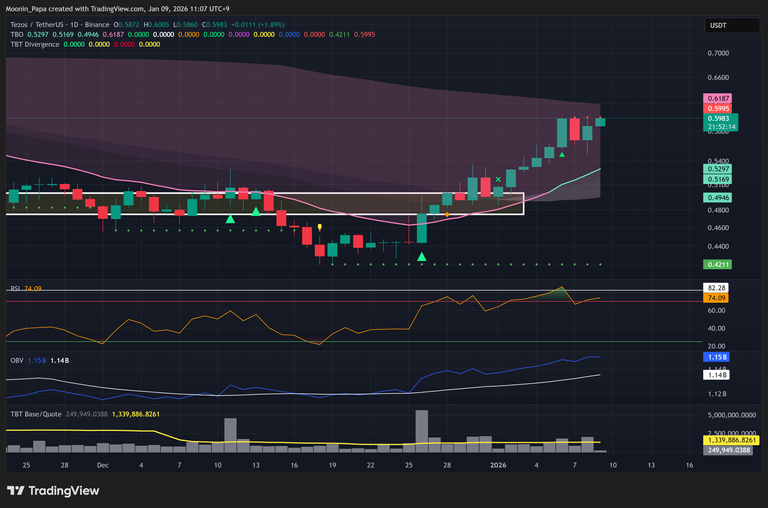The image size is (768, 508).
Task: Click the yellow dot marker above the Dec 18 candle
Action: click(x=319, y=227)
